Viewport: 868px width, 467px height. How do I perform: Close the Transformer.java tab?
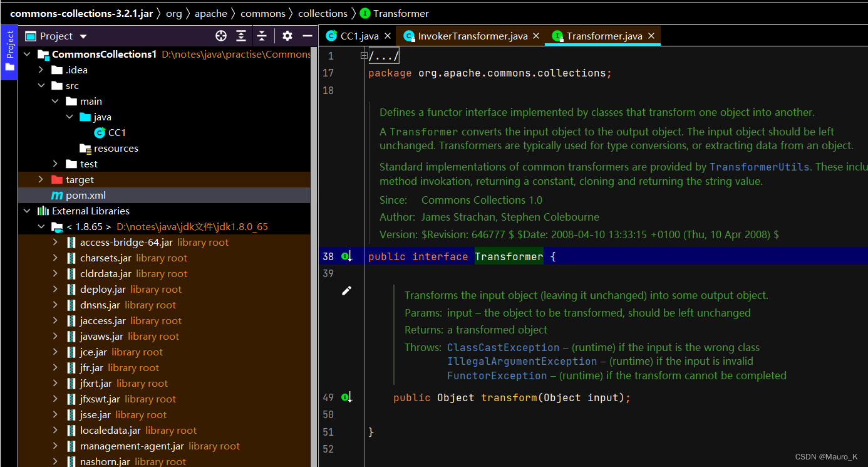tap(651, 36)
